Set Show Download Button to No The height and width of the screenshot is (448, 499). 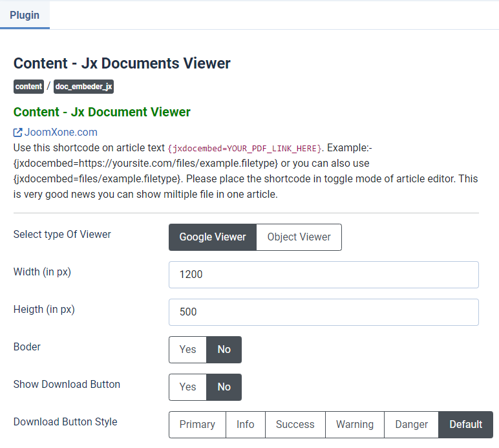[x=224, y=387]
